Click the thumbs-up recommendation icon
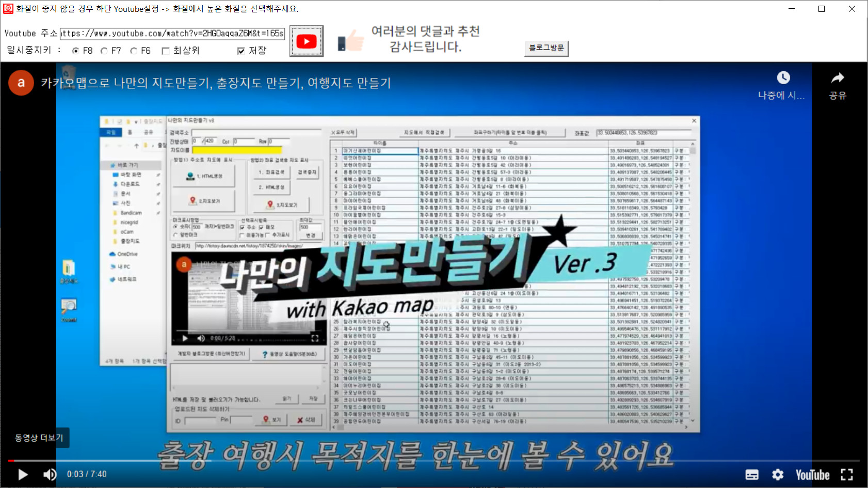868x488 pixels. coord(351,40)
